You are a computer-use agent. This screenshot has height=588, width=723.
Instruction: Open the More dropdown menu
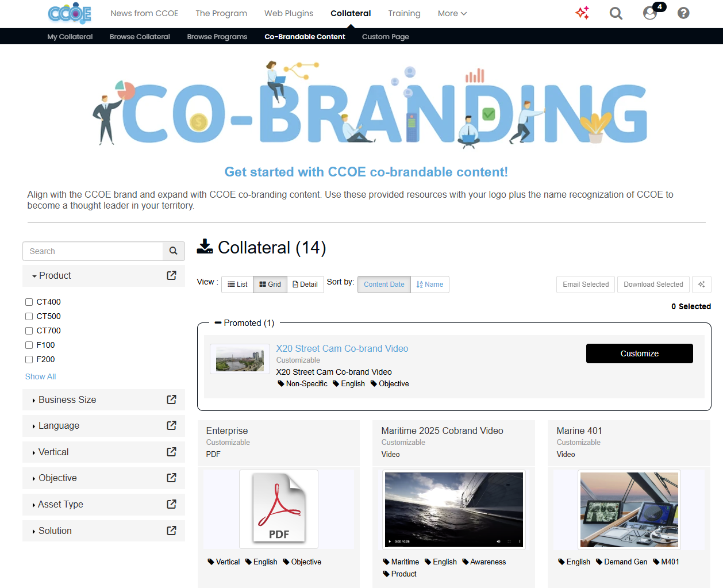[x=452, y=13]
